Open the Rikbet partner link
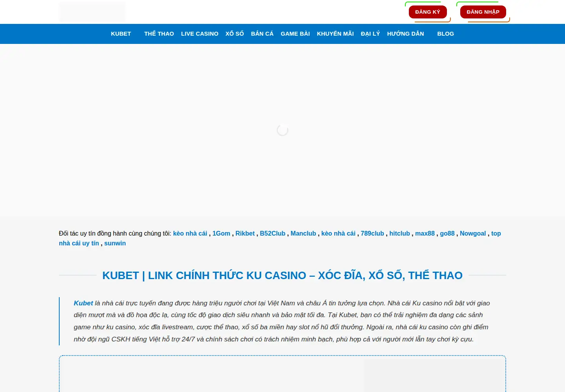This screenshot has width=565, height=392. (x=245, y=233)
